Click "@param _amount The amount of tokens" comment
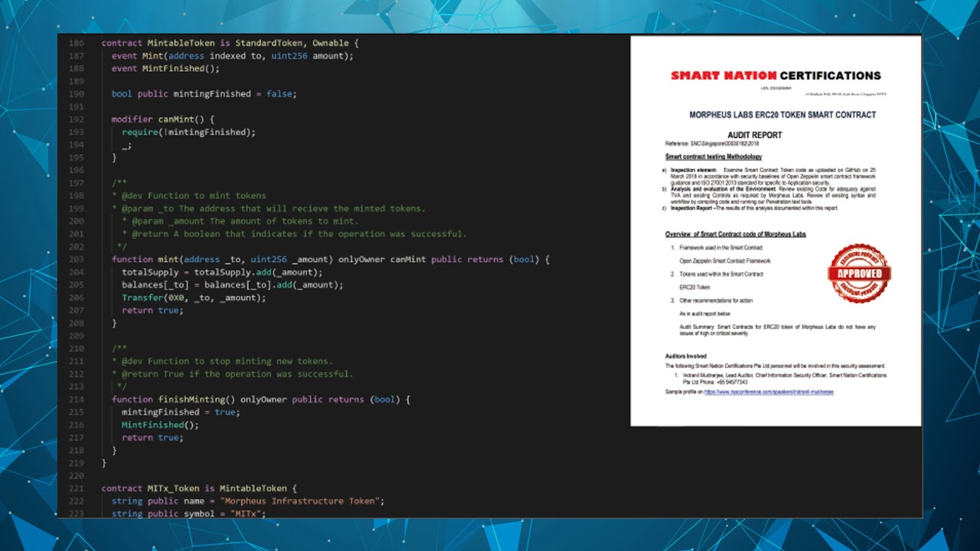The width and height of the screenshot is (980, 551). [x=240, y=221]
